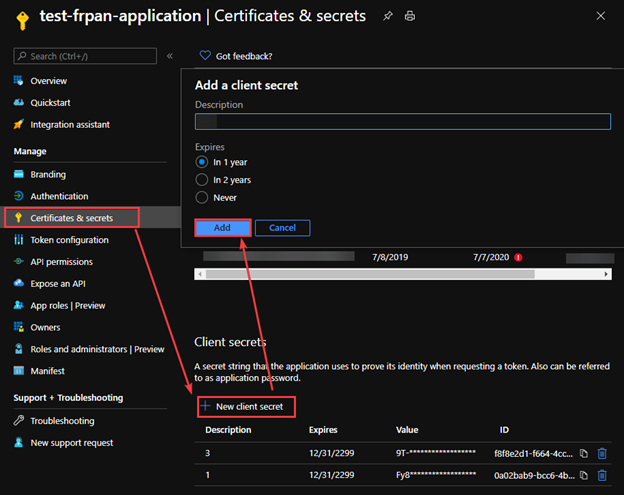Focus the Description text field

(x=403, y=121)
